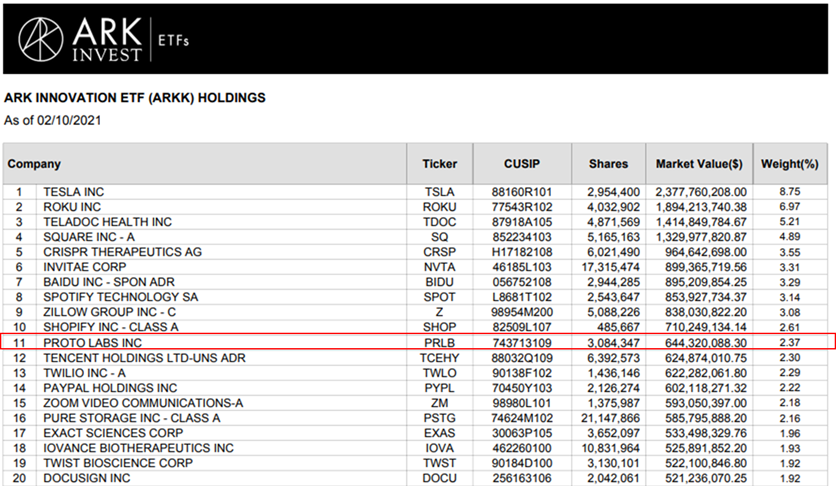836x486 pixels.
Task: Click the SQ ticker cell
Action: coord(440,237)
